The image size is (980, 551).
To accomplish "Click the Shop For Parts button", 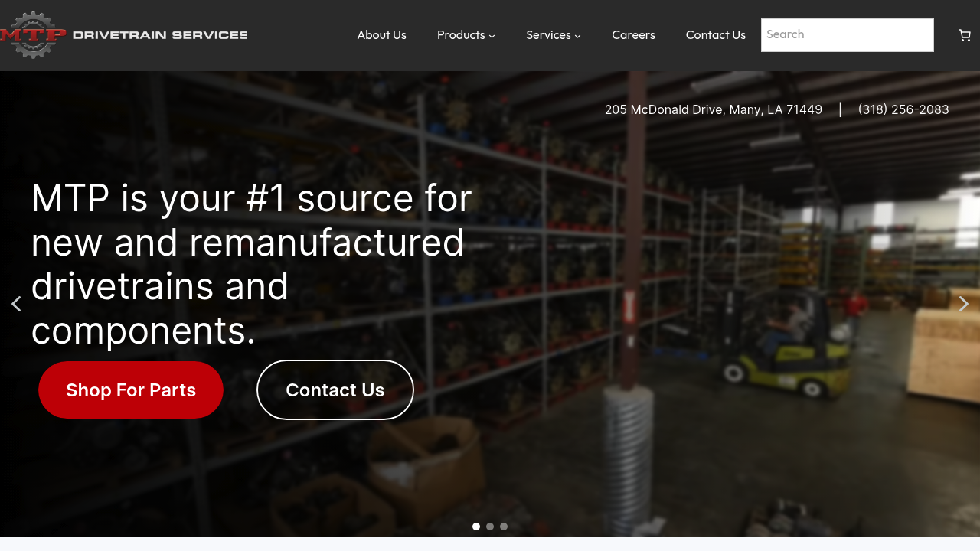I will coord(131,390).
